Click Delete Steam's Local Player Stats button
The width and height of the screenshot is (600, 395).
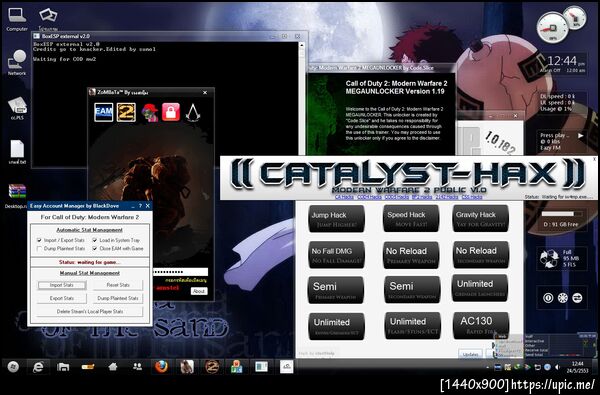(90, 312)
